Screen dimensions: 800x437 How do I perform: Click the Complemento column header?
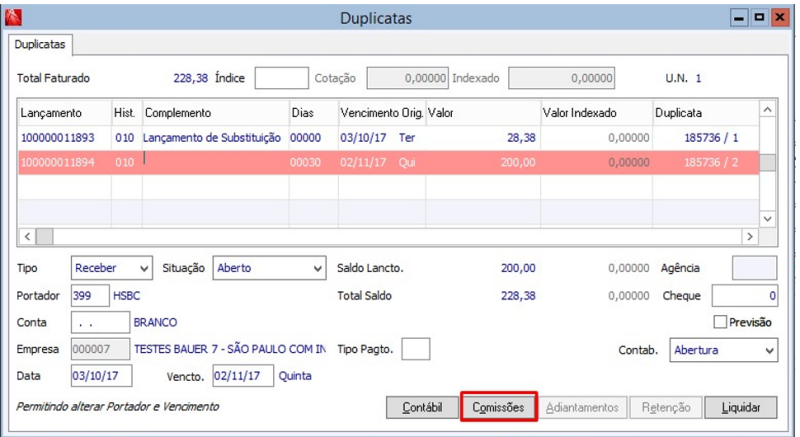pos(215,113)
